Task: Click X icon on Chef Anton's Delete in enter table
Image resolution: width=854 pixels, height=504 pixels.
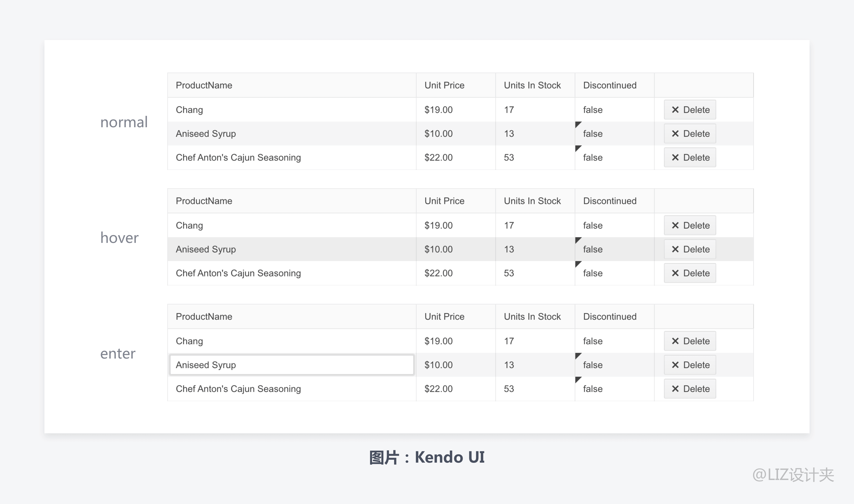Action: pos(675,389)
